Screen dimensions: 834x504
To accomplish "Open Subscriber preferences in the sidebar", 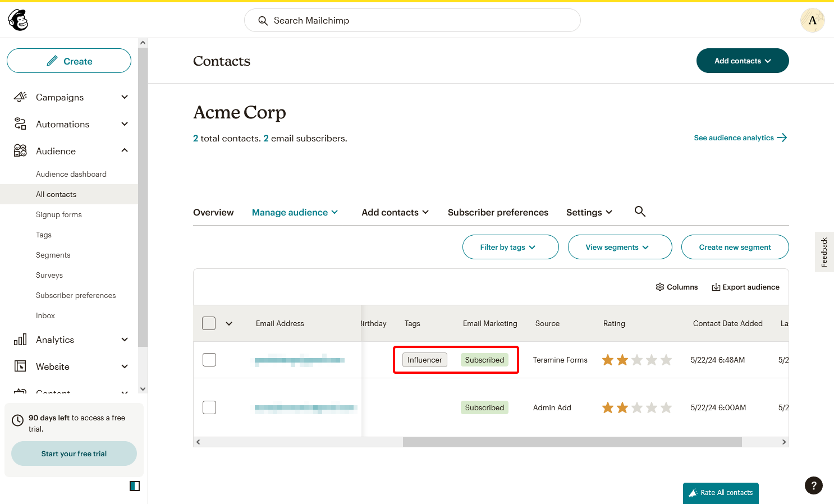I will (x=76, y=295).
